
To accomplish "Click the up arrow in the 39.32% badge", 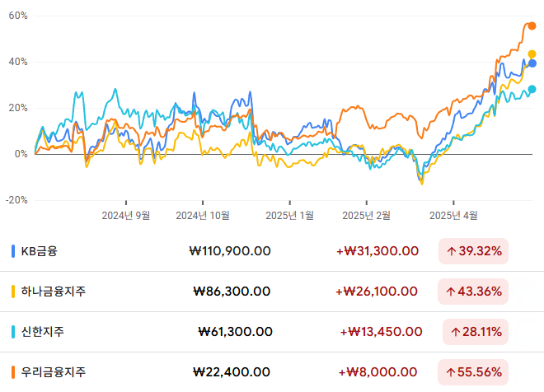I will [451, 250].
